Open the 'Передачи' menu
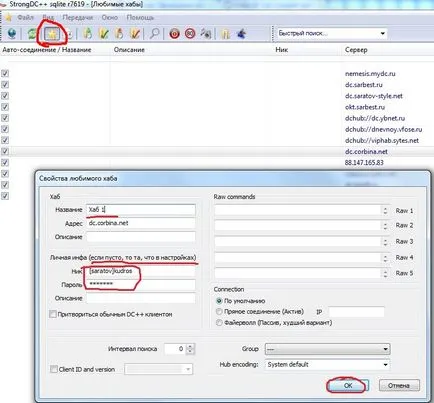The width and height of the screenshot is (434, 403). pos(78,17)
